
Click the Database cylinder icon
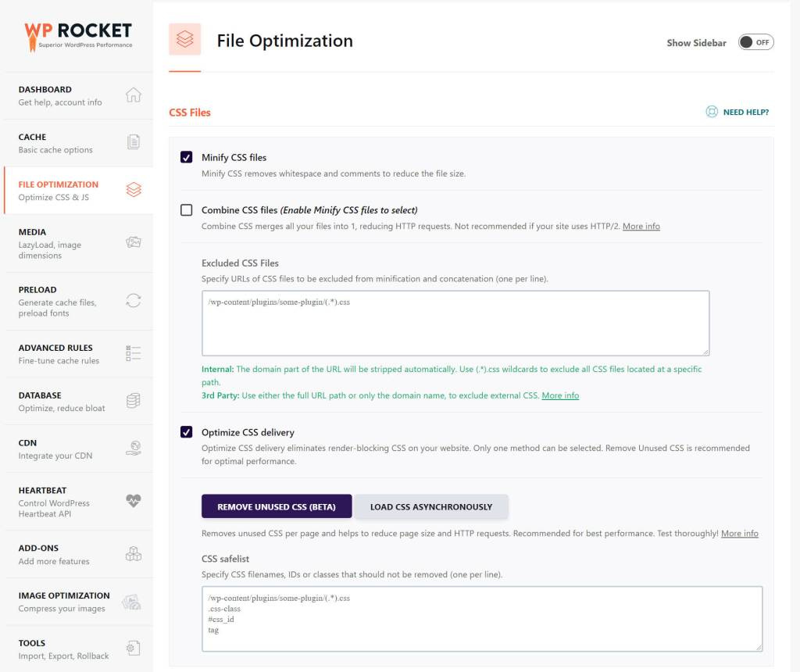pos(133,401)
